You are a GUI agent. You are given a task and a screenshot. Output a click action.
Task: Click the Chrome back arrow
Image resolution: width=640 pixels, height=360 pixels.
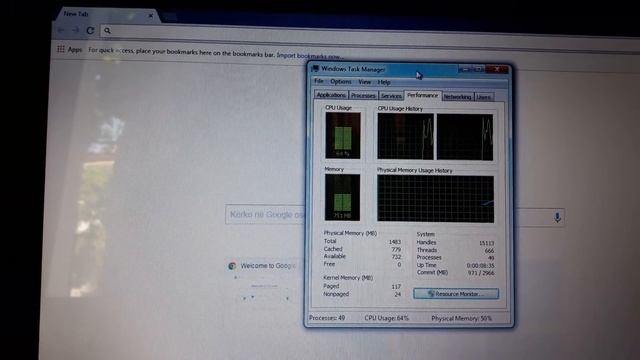point(61,30)
